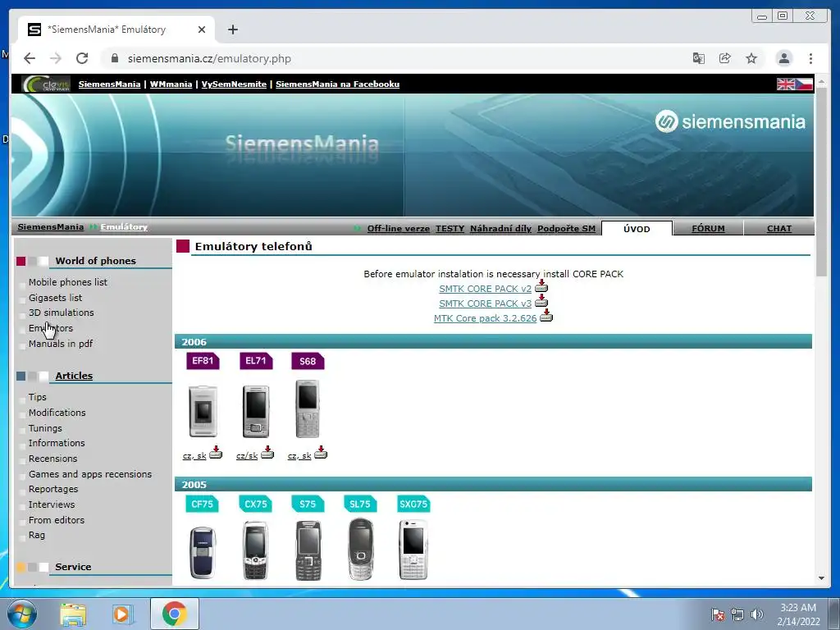840x630 pixels.
Task: Open the Action Center flag tray icon
Action: 717,614
